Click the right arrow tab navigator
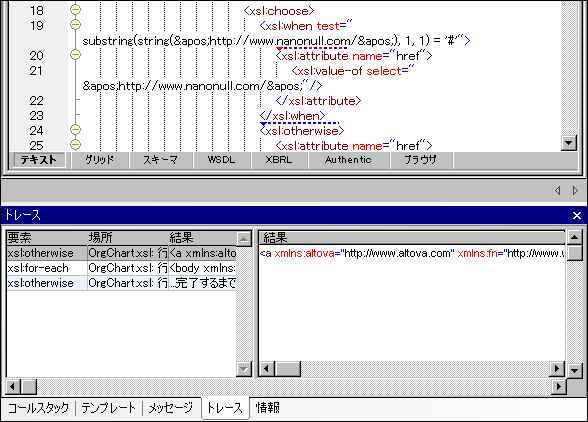 pyautogui.click(x=575, y=191)
